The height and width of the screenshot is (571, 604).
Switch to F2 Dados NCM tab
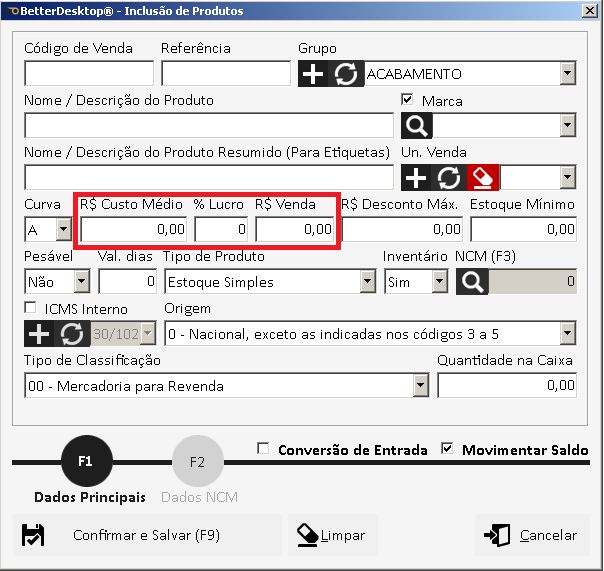click(196, 463)
